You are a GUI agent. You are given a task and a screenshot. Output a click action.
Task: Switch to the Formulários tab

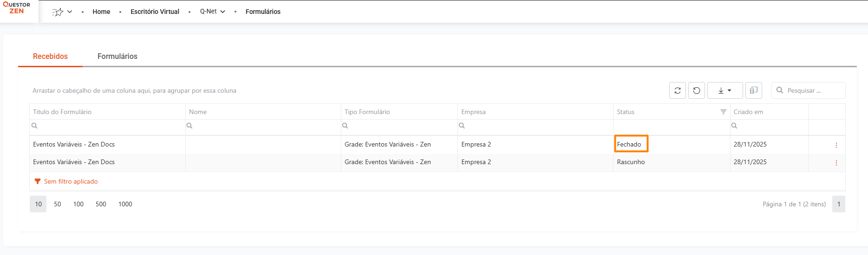click(117, 56)
